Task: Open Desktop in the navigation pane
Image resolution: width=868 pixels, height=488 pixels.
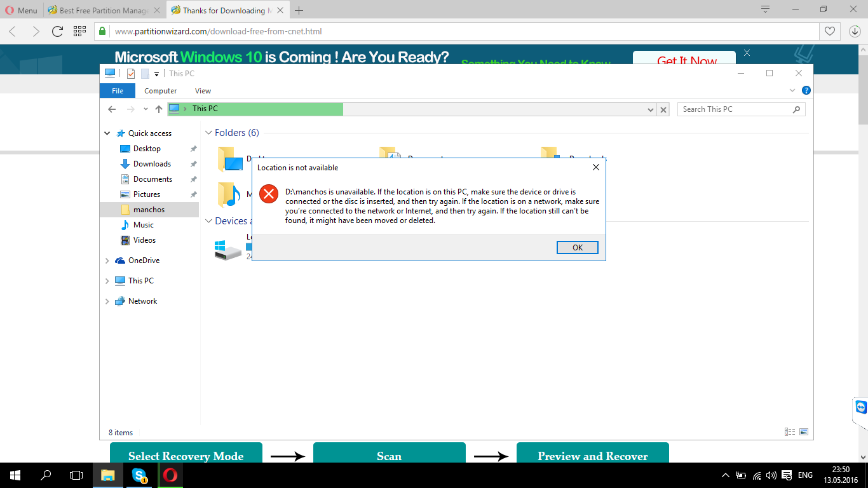Action: (x=147, y=149)
